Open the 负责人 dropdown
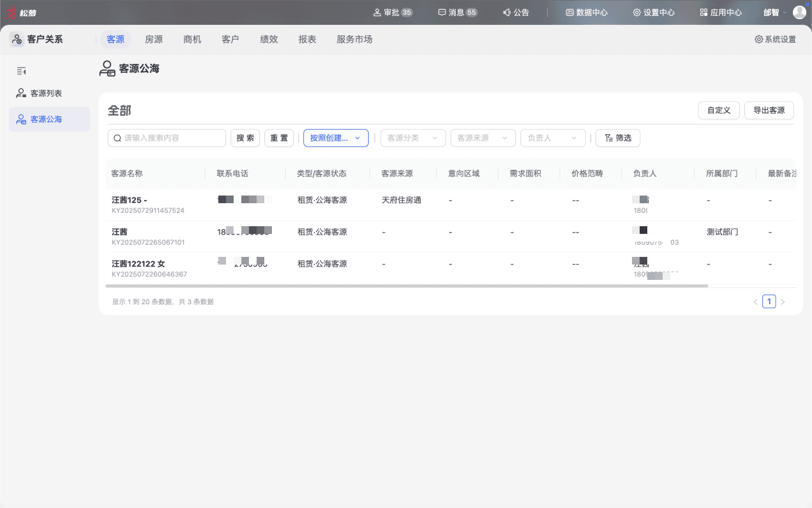 553,138
